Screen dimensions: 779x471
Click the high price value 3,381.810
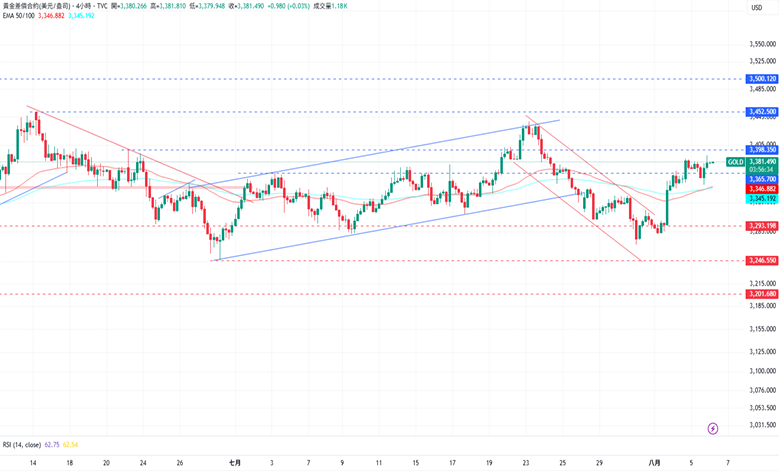coord(172,6)
